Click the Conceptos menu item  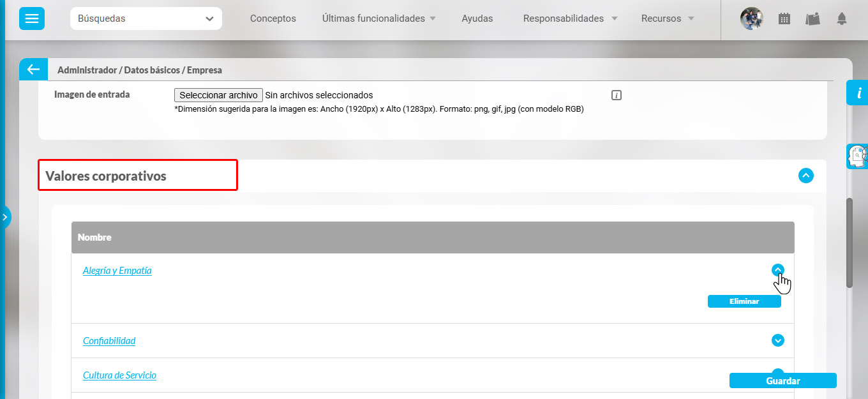coord(273,19)
